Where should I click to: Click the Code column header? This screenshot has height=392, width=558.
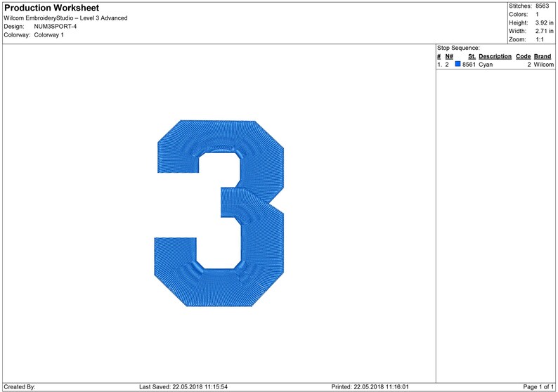click(x=523, y=56)
